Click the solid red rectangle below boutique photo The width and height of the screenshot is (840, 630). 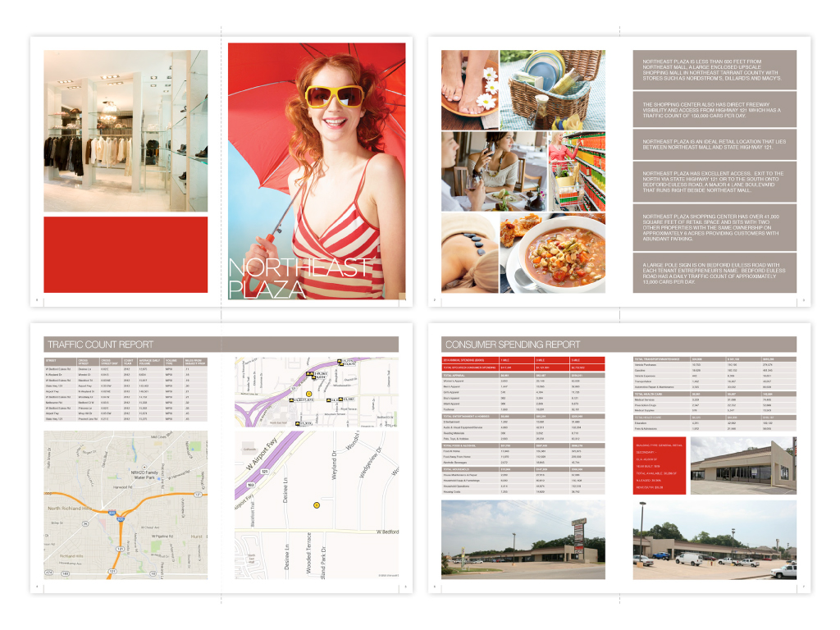(126, 254)
